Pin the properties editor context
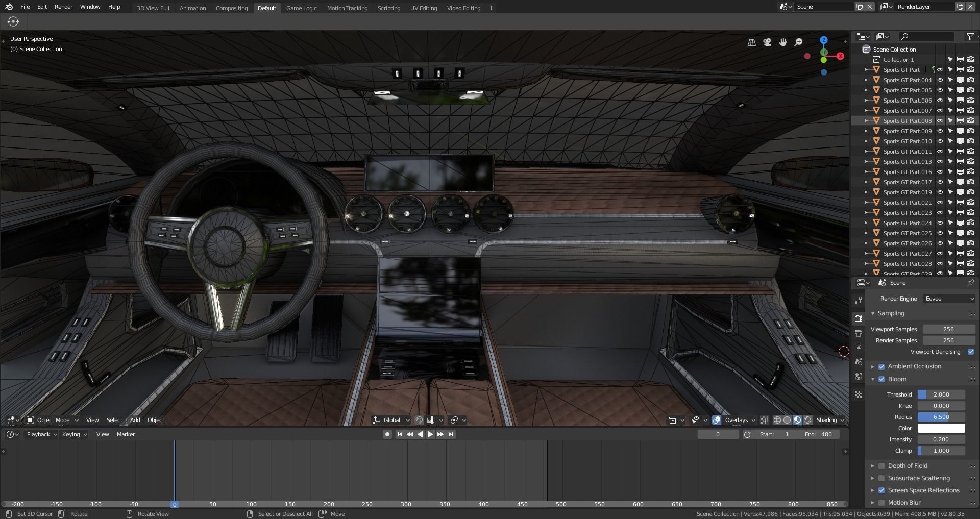 point(970,283)
